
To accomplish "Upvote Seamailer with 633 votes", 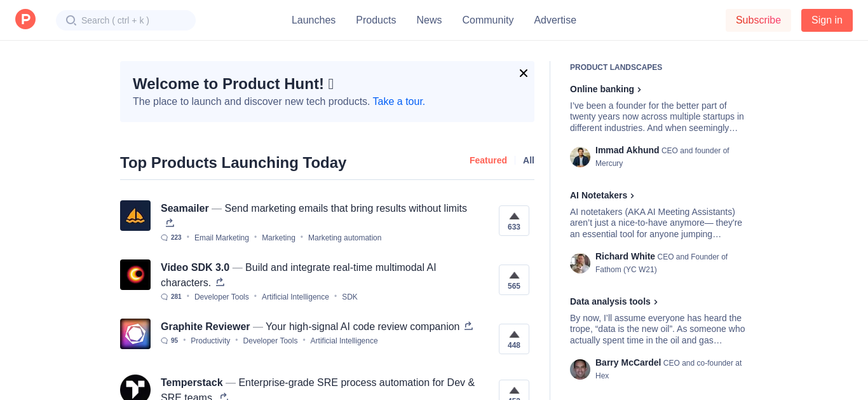I will tap(514, 221).
